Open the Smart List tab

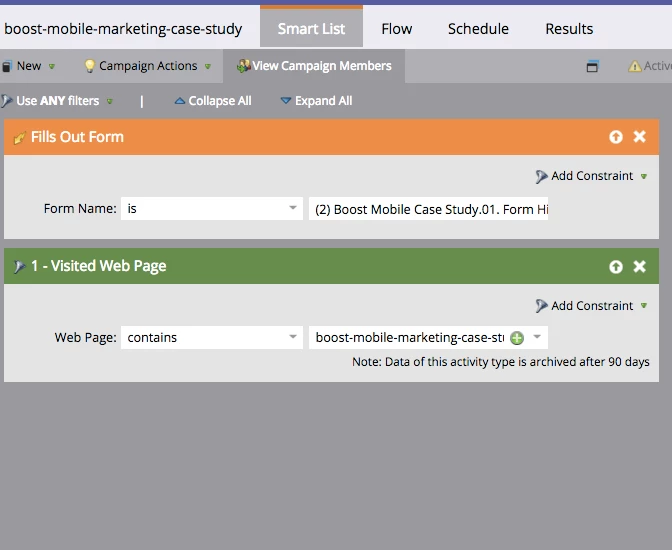(311, 27)
